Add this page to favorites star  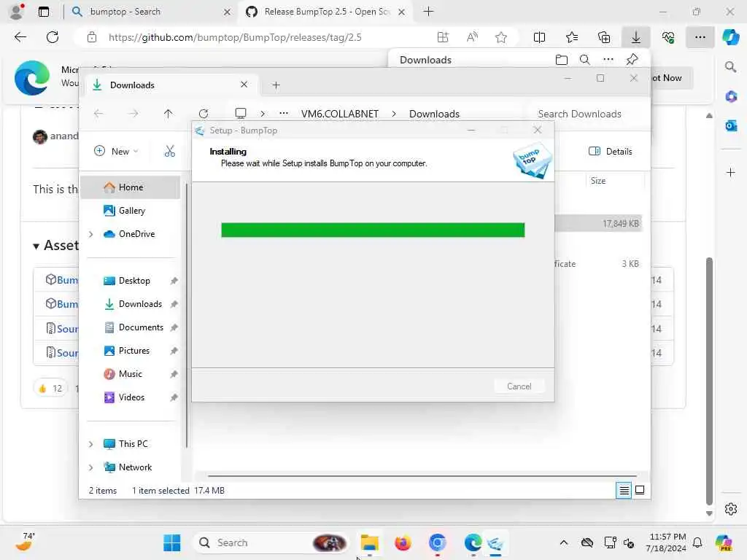pos(500,37)
